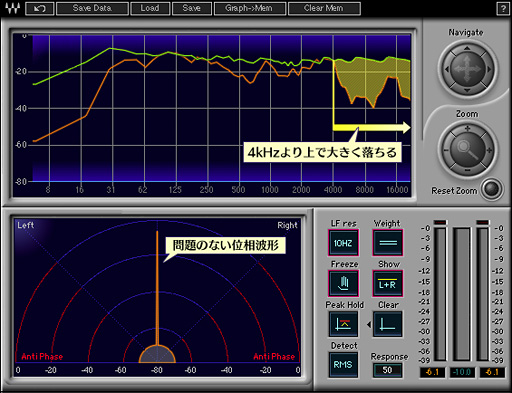Click the Clear graph icon button
Image resolution: width=512 pixels, height=393 pixels.
point(388,324)
